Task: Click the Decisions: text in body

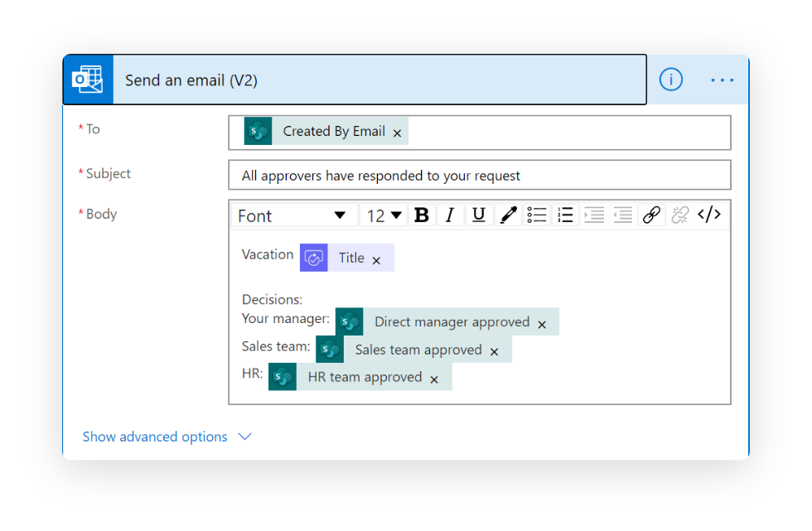Action: coord(272,300)
